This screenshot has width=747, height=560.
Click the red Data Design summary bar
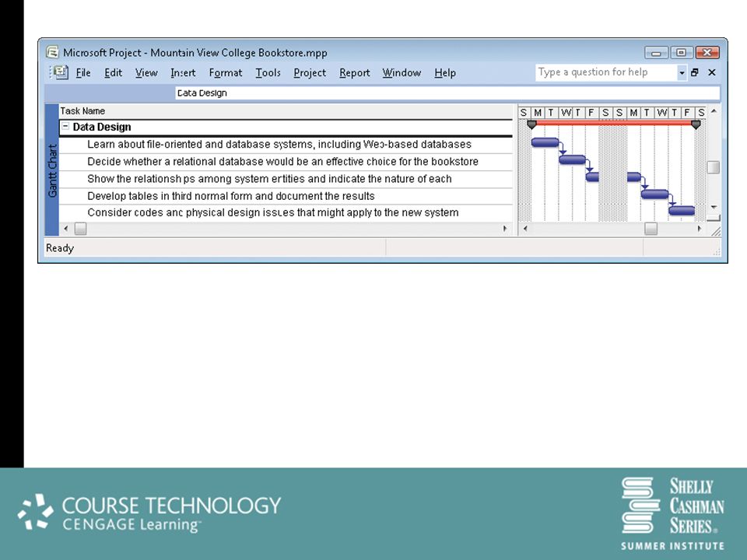coord(614,123)
